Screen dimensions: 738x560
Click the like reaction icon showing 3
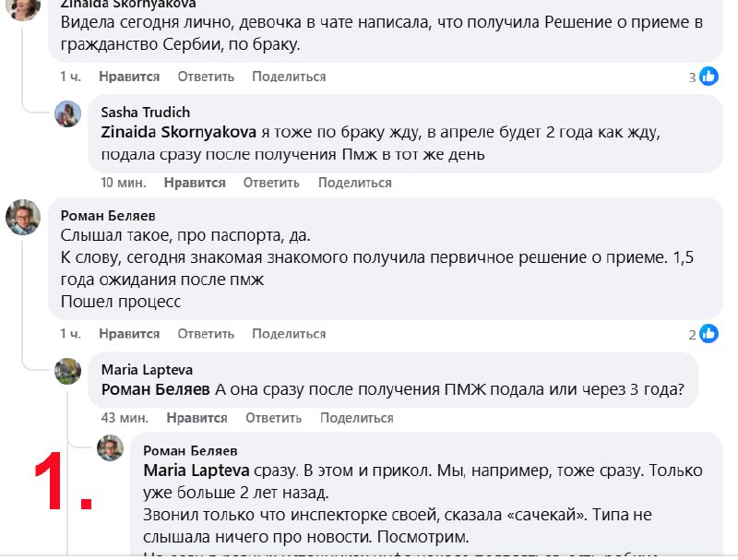coord(708,77)
